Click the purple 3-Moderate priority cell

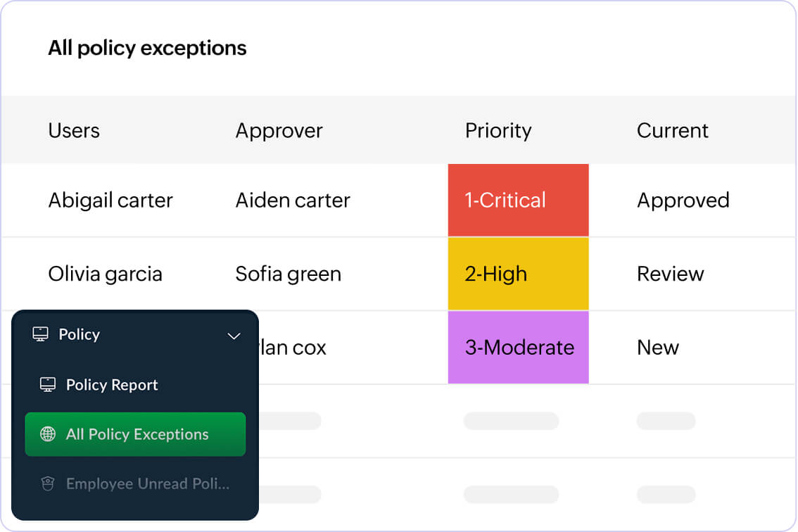[518, 348]
